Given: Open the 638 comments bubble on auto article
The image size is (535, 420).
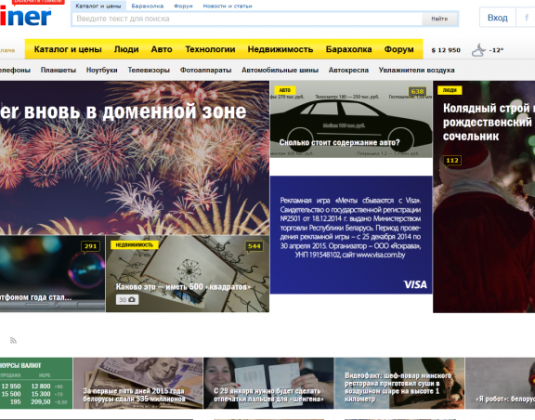Looking at the screenshot, I should click(x=417, y=91).
